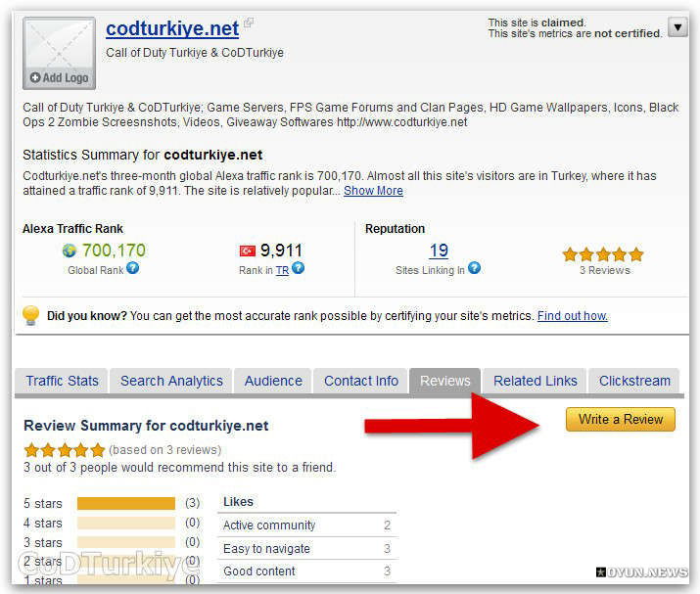The width and height of the screenshot is (700, 594).
Task: Go to the Contact Info tab
Action: click(x=360, y=381)
